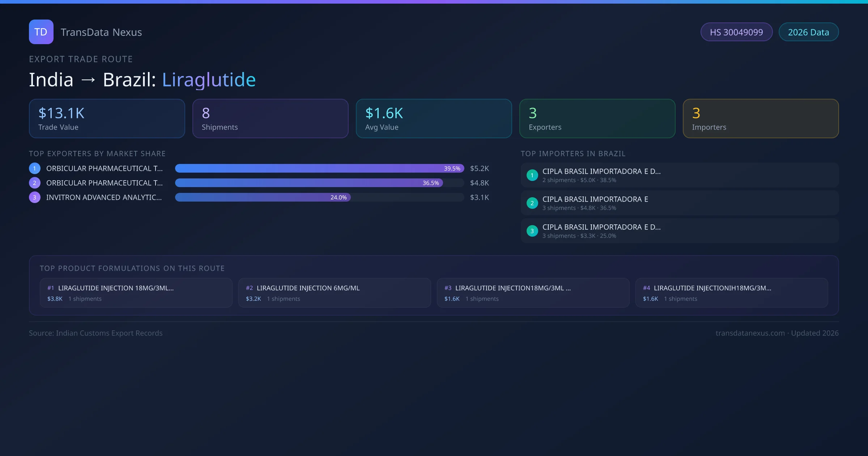Viewport: 868px width, 456px height.
Task: Open the 8 Shipments stat card
Action: tap(270, 119)
